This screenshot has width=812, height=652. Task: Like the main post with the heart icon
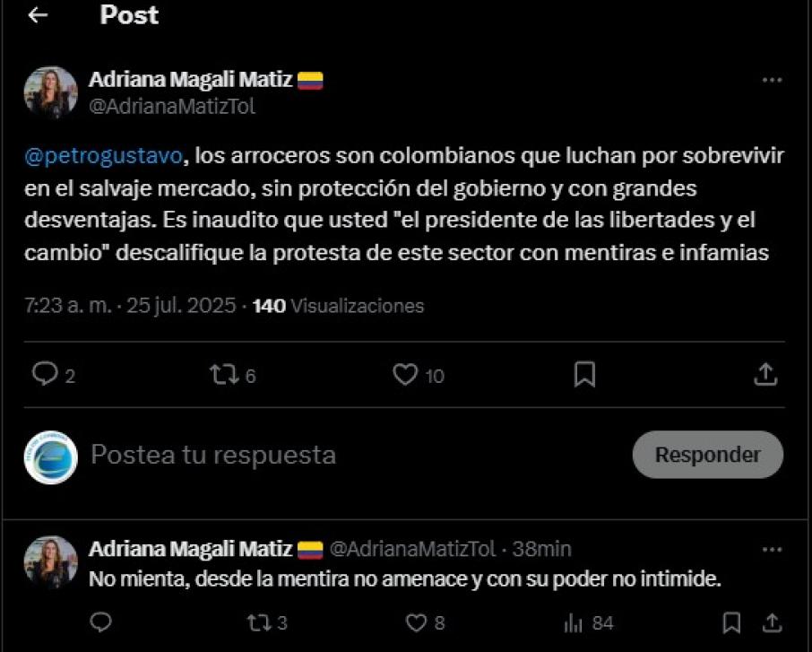tap(408, 374)
